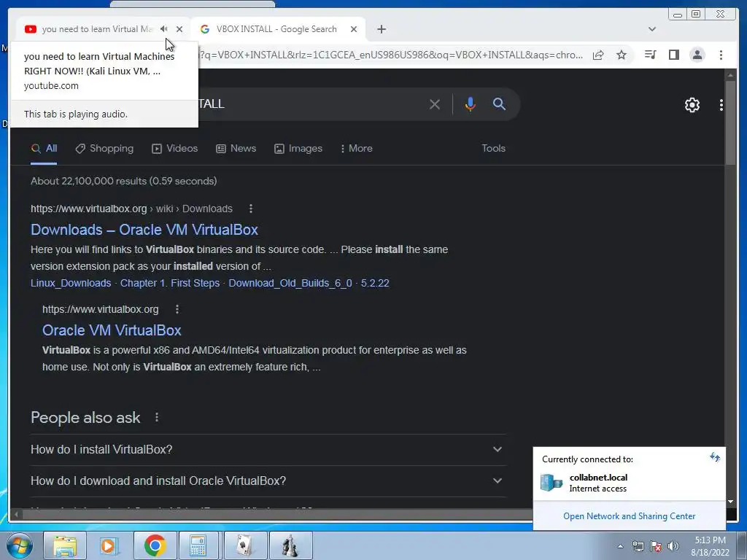The width and height of the screenshot is (747, 560).
Task: Open options dots for Oracle VM VirtualBox result
Action: (x=177, y=309)
